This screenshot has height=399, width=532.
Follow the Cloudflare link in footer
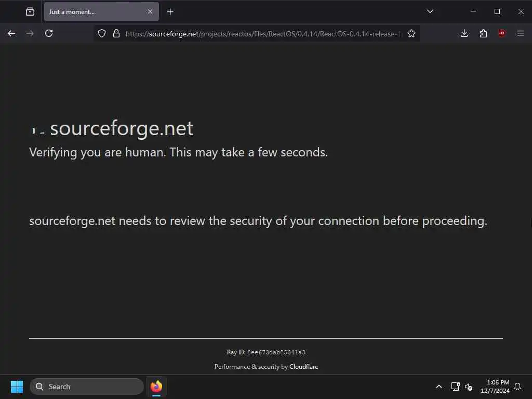[x=303, y=367]
